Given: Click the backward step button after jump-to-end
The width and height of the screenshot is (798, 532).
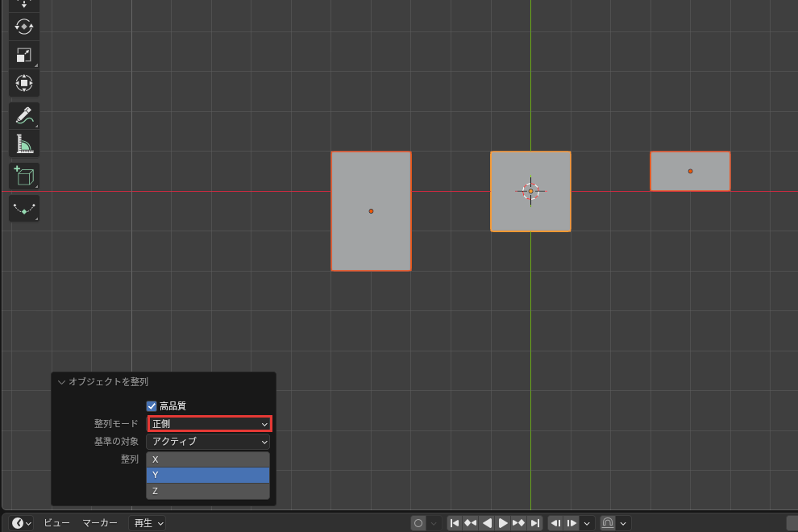Looking at the screenshot, I should click(x=555, y=523).
